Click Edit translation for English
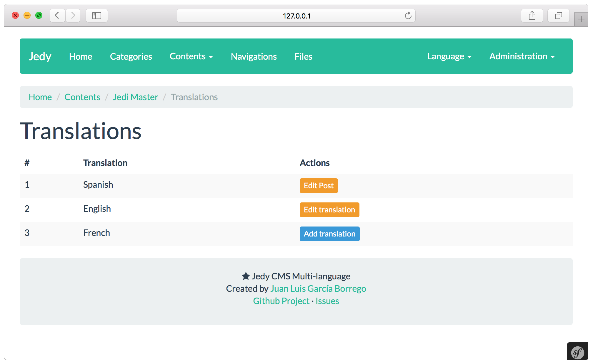 point(329,210)
